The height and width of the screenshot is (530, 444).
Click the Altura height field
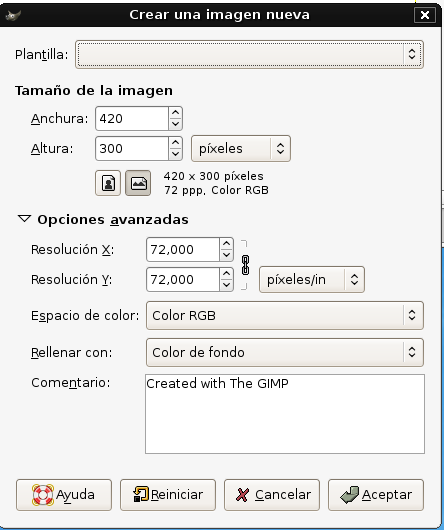click(132, 148)
